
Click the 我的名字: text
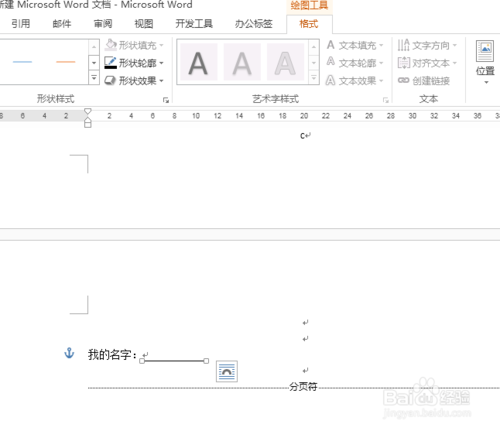[x=112, y=355]
